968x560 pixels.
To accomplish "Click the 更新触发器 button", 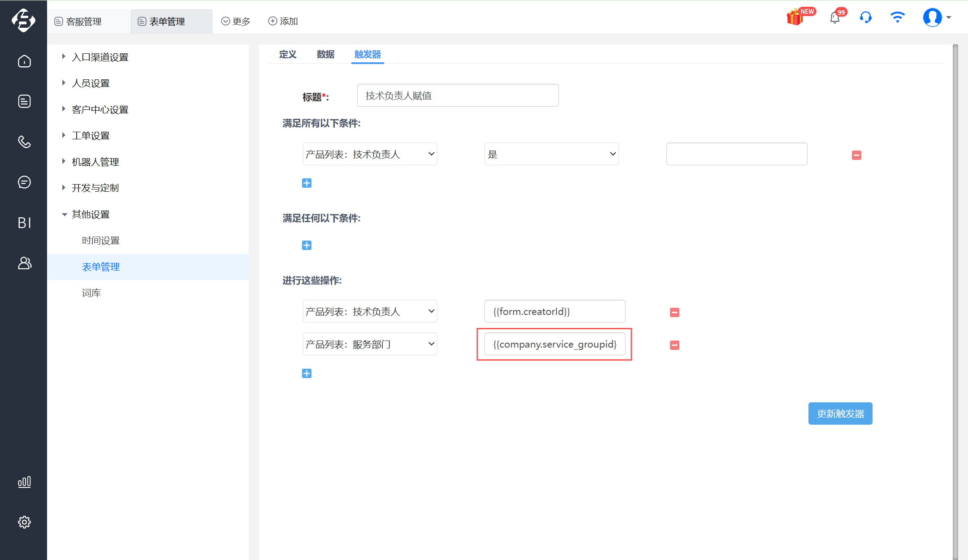I will point(840,414).
